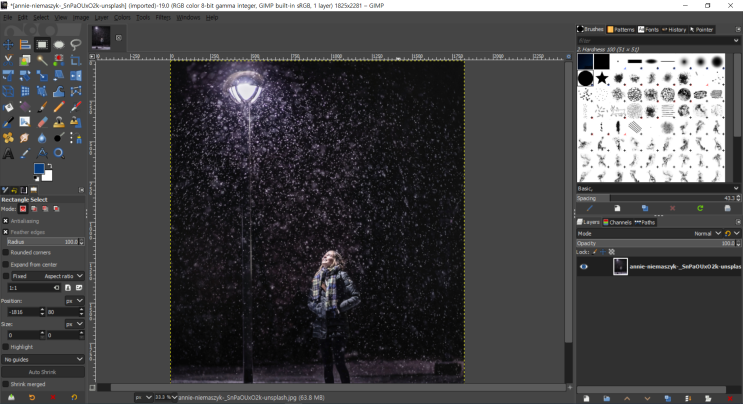Select the star-shaped brush

tap(602, 78)
